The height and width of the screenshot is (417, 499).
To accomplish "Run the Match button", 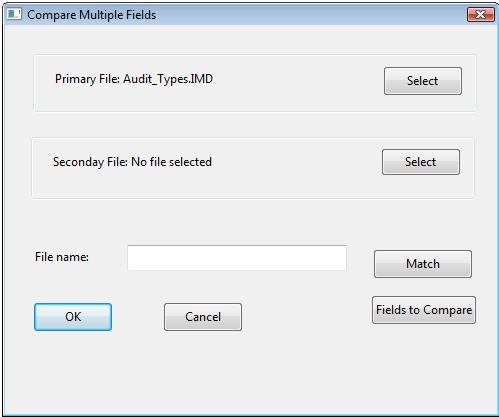I will (x=423, y=264).
